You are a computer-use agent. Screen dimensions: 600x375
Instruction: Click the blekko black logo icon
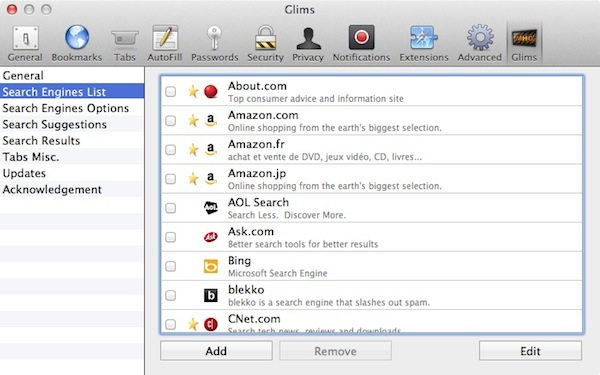(x=211, y=295)
